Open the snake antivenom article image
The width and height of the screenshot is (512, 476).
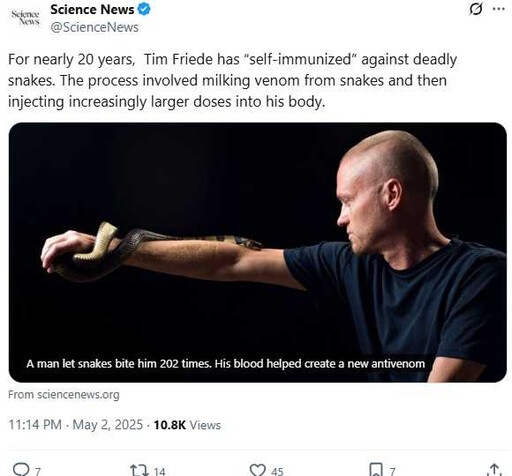click(x=257, y=252)
